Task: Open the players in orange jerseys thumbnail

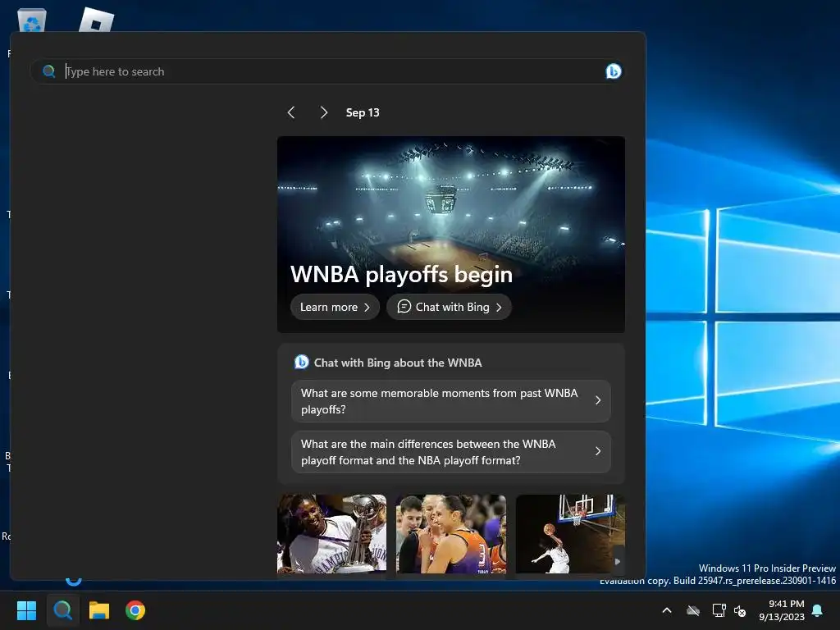Action: [x=451, y=534]
